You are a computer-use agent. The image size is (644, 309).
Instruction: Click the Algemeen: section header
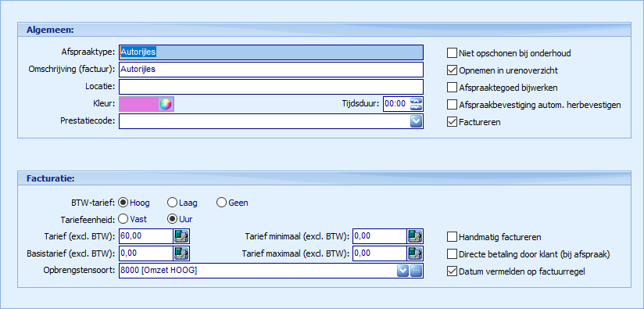[324, 30]
